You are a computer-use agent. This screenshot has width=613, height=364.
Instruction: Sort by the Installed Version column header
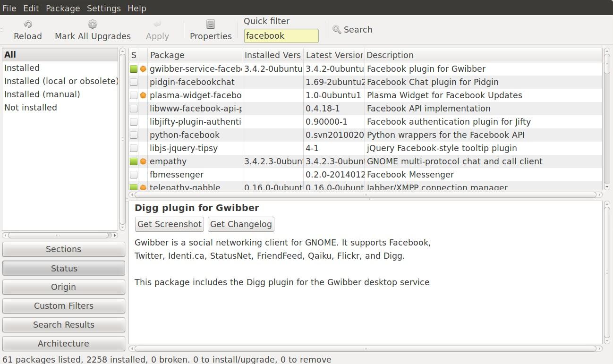click(x=272, y=55)
